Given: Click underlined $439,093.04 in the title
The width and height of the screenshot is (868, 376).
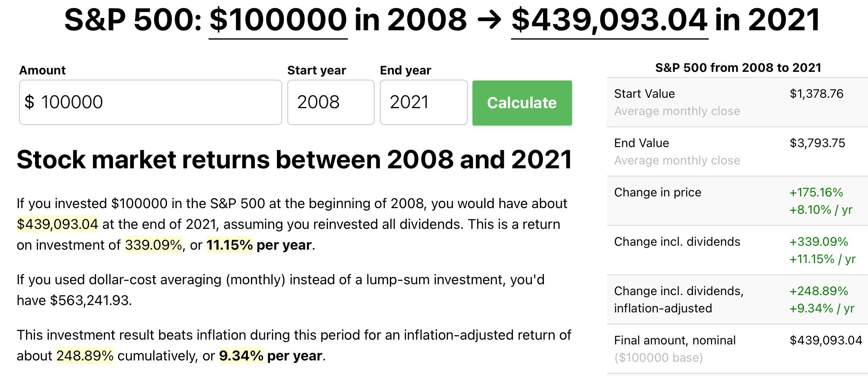Looking at the screenshot, I should pyautogui.click(x=609, y=20).
